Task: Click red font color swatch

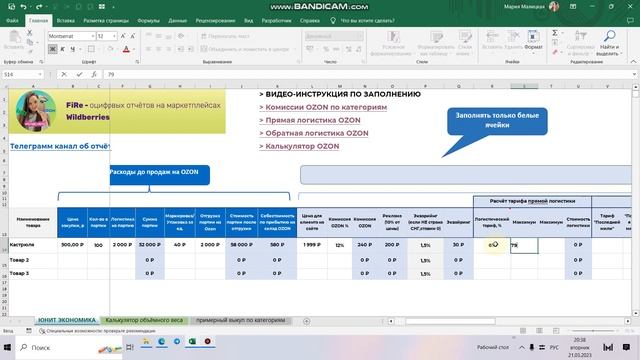Action: pos(126,49)
